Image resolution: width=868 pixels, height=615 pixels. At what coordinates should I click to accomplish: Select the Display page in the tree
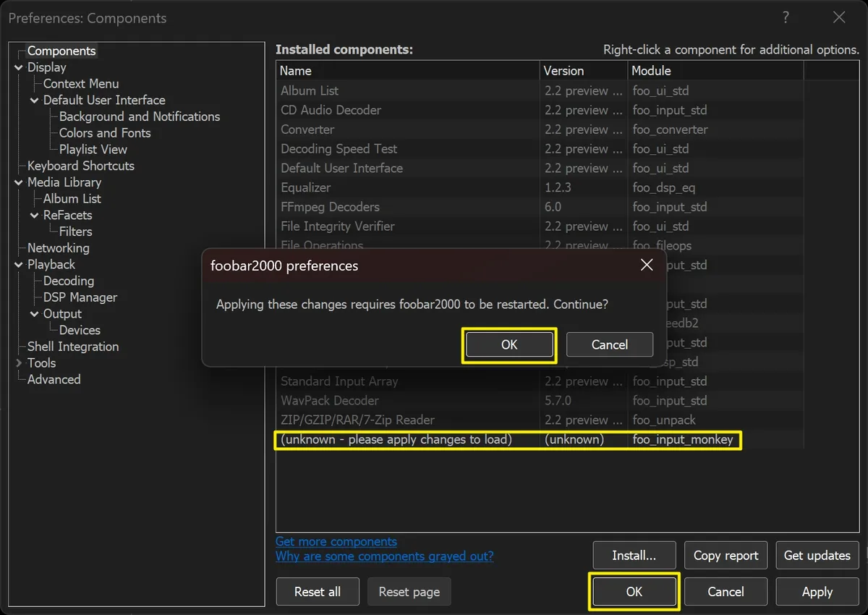pyautogui.click(x=47, y=67)
